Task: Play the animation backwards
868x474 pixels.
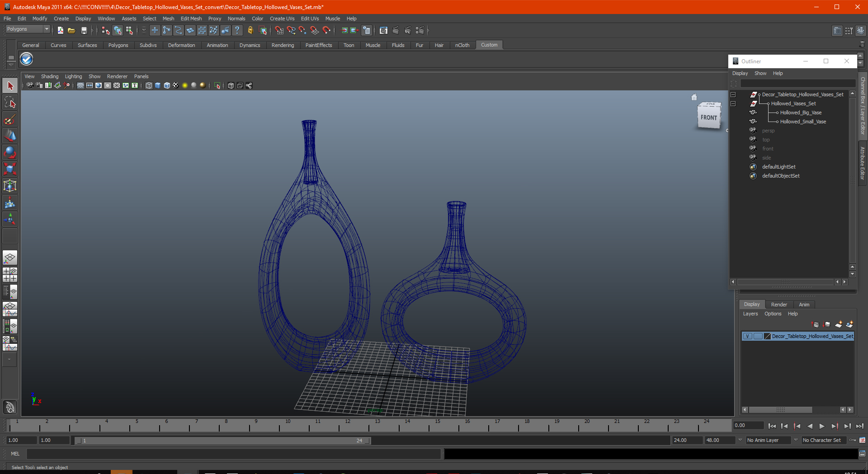Action: click(810, 426)
